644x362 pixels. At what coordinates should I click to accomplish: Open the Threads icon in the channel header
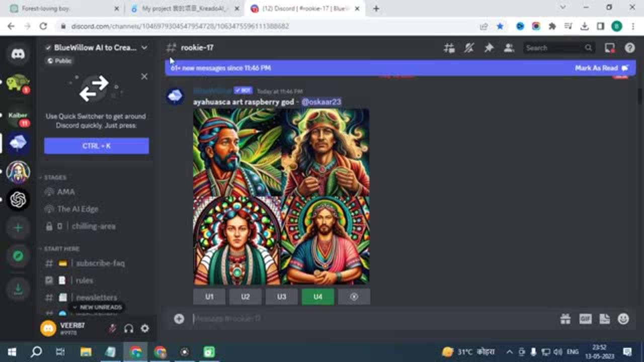[x=449, y=48]
